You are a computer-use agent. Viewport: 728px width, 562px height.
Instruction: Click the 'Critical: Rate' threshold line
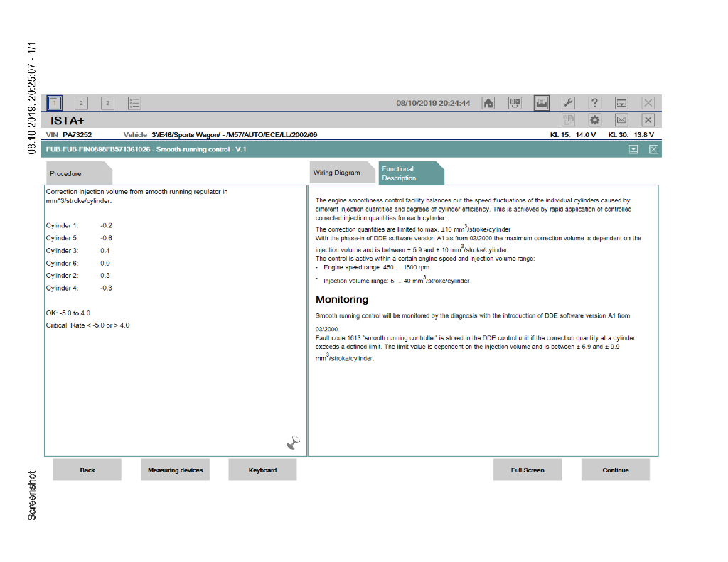pyautogui.click(x=87, y=325)
